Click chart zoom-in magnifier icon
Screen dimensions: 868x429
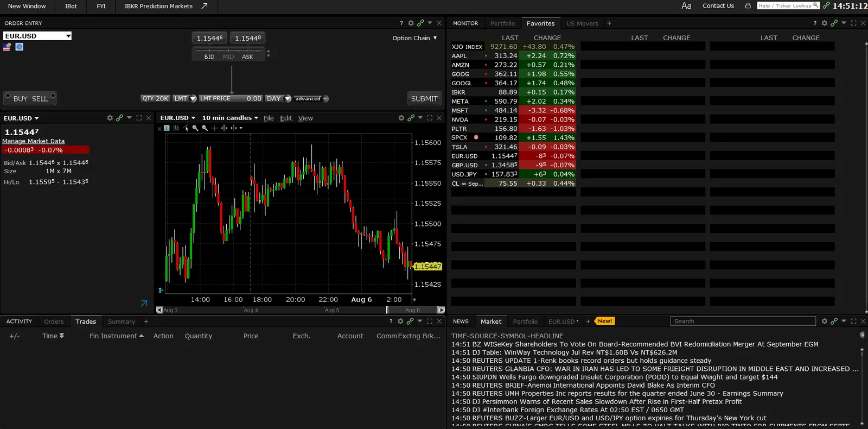click(x=195, y=128)
